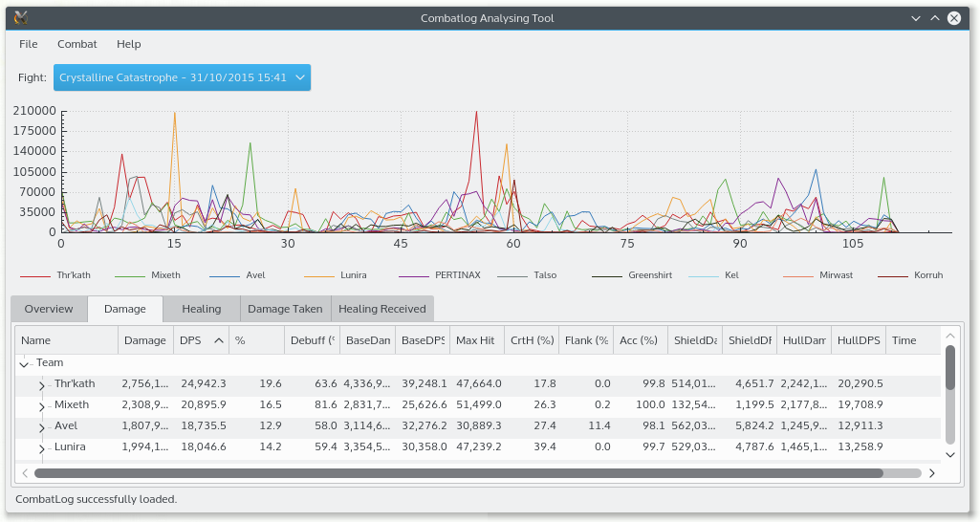
Task: Select Mixeth Max Hit value 51,499.0
Action: coord(479,404)
